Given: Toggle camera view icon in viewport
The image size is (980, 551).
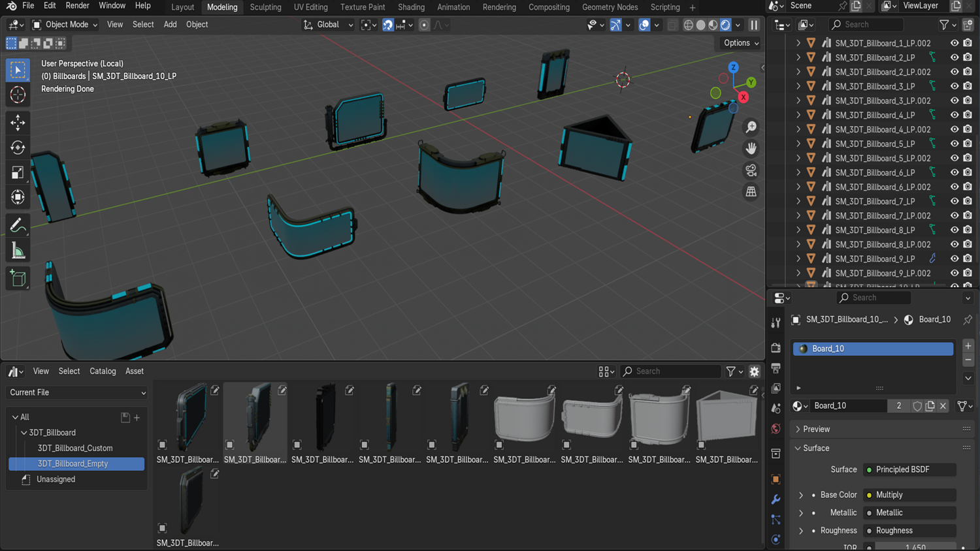Looking at the screenshot, I should coord(751,170).
